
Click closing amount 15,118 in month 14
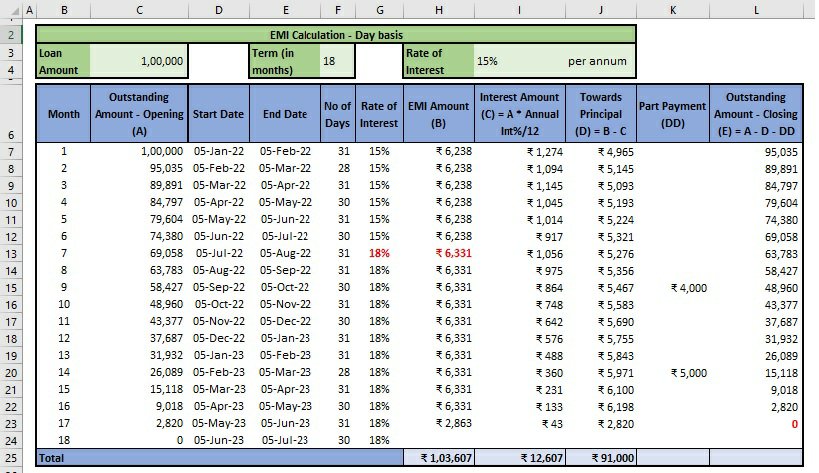click(781, 373)
